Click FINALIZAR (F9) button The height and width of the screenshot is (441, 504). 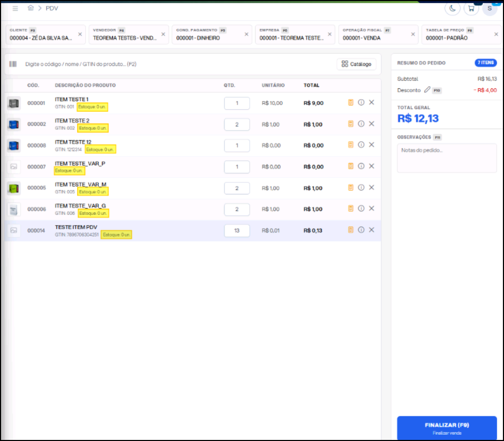point(447,428)
